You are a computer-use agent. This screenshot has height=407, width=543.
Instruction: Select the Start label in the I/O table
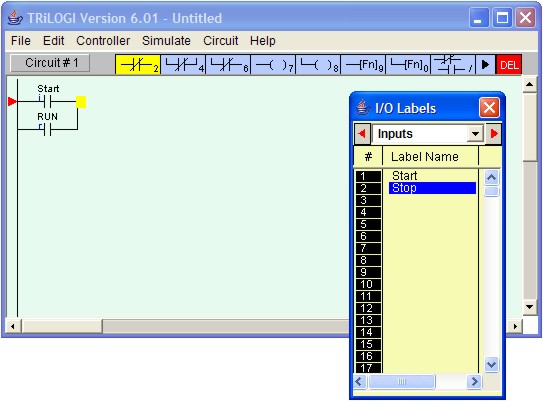(404, 176)
